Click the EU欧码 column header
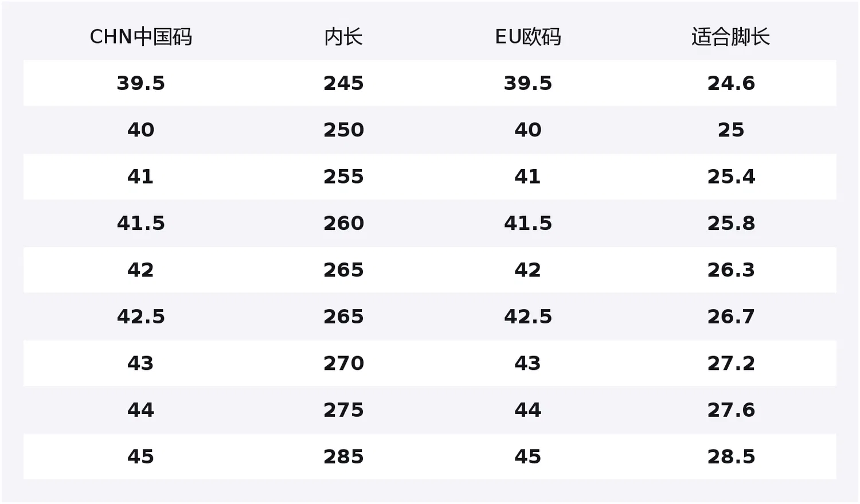This screenshot has width=860, height=504. 527,37
